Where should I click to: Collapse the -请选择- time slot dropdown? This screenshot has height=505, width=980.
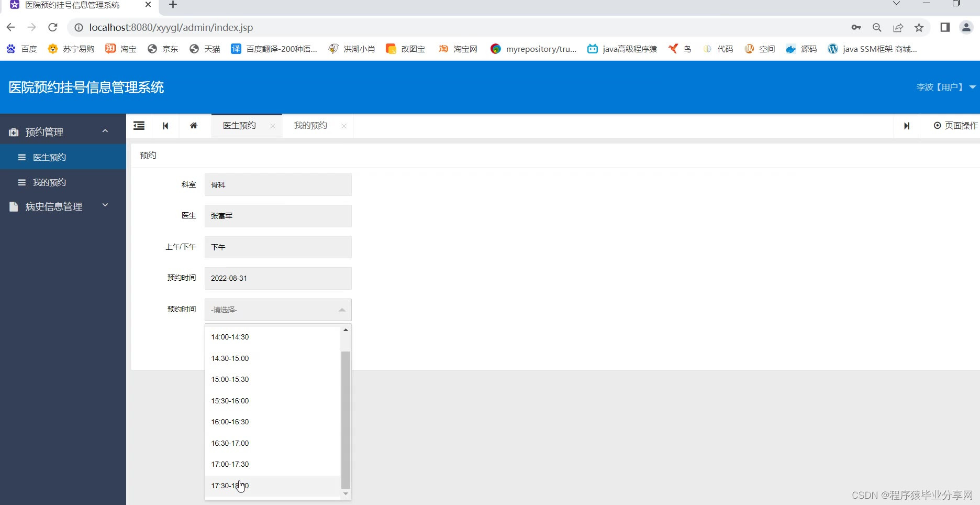[278, 310]
